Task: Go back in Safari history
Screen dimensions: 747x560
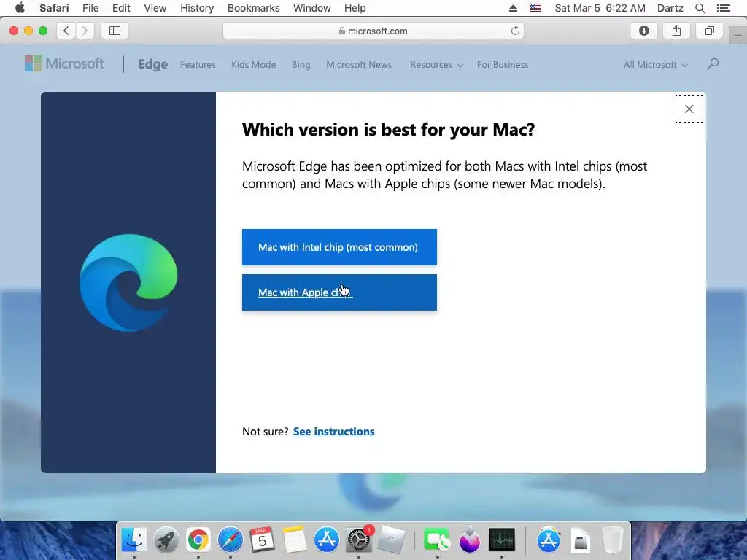Action: tap(66, 31)
